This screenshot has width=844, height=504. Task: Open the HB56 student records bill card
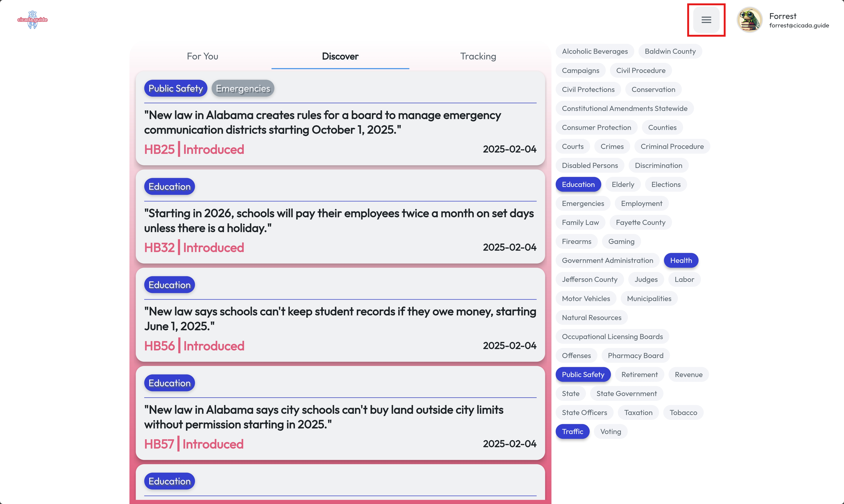(340, 319)
